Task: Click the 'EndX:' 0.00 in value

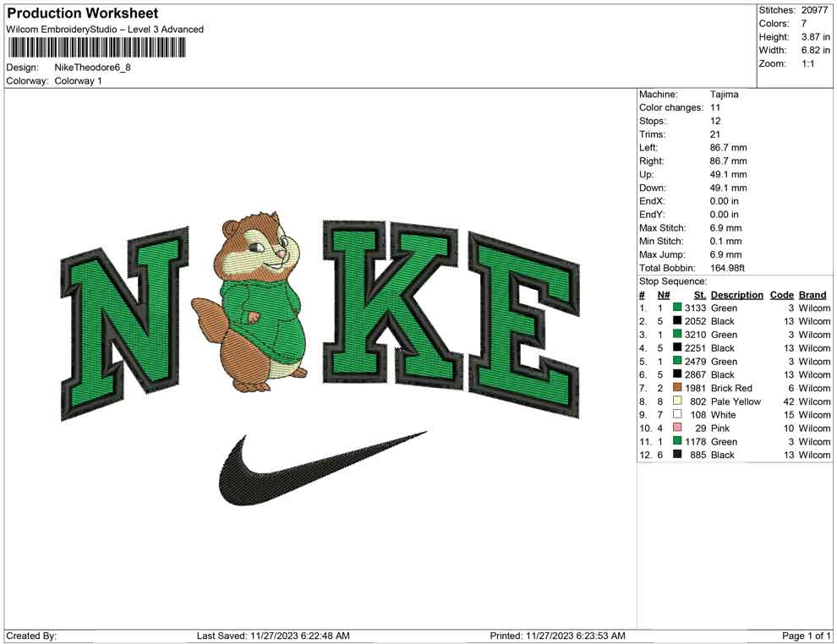Action: [x=725, y=200]
